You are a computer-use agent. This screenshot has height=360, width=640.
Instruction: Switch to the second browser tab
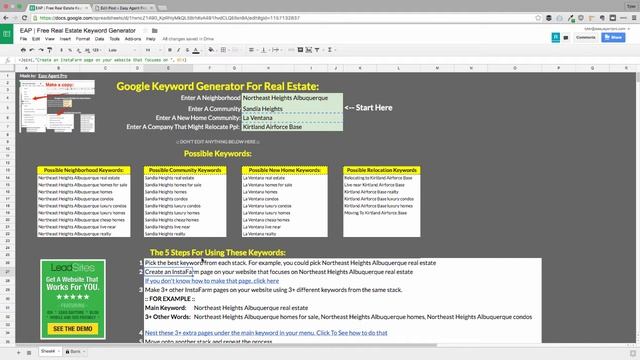point(123,8)
